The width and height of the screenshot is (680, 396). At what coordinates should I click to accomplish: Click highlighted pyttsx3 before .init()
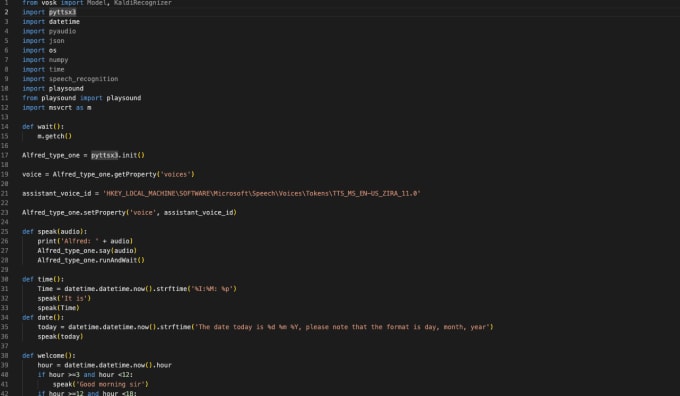click(x=105, y=155)
